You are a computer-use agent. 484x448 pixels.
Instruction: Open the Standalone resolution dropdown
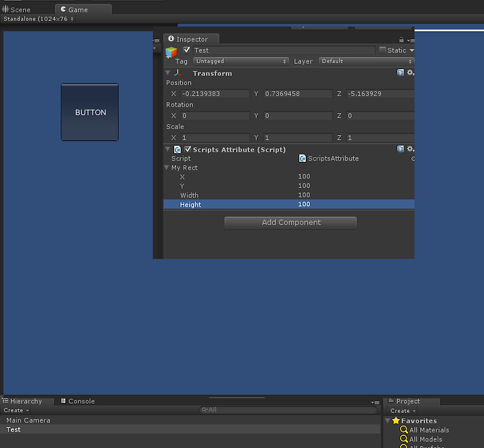pos(38,19)
